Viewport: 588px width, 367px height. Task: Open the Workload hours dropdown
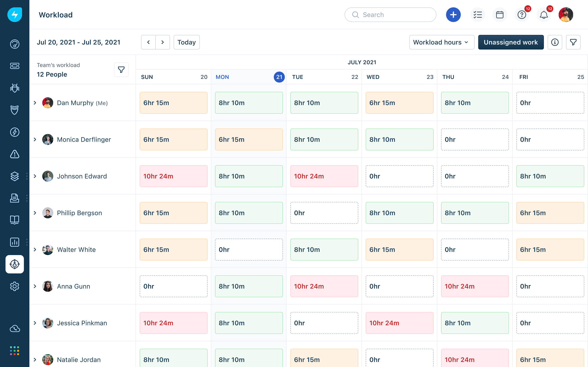[441, 42]
